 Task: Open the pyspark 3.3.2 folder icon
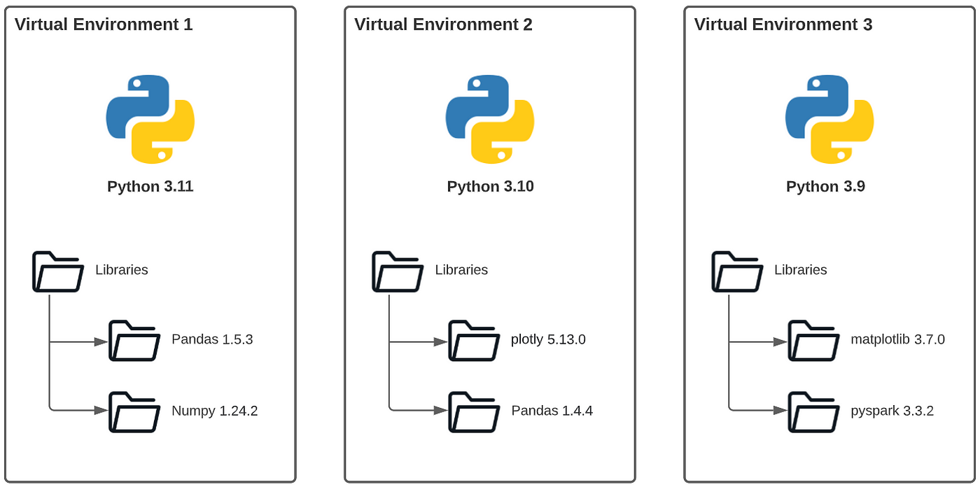click(814, 411)
